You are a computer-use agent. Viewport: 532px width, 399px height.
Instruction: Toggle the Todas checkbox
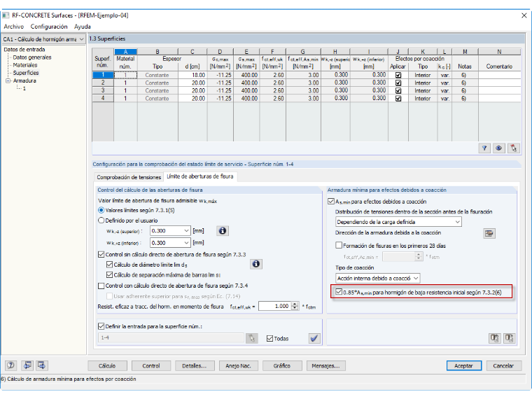tap(269, 338)
